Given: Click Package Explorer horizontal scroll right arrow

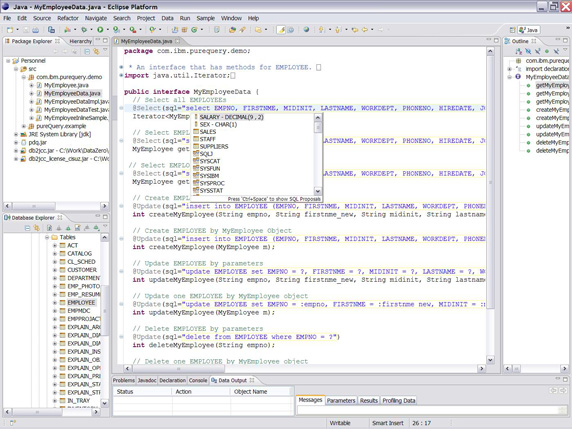Looking at the screenshot, I should point(104,206).
